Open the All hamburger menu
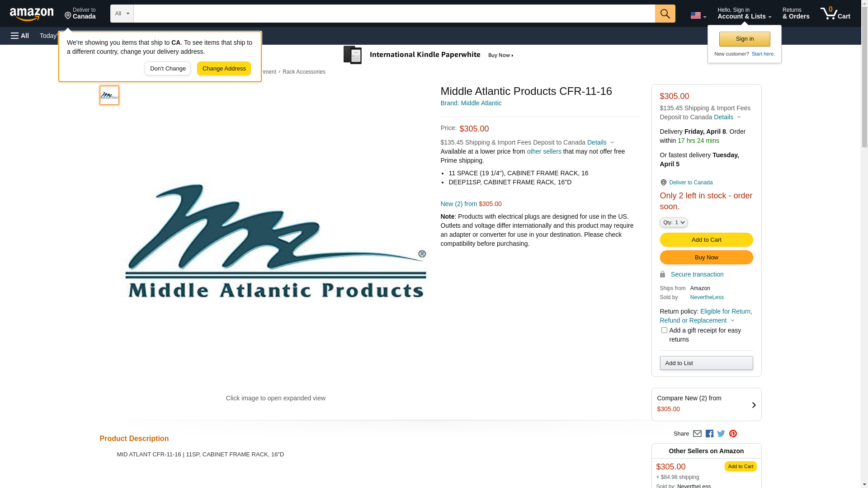Image resolution: width=868 pixels, height=488 pixels. (20, 36)
